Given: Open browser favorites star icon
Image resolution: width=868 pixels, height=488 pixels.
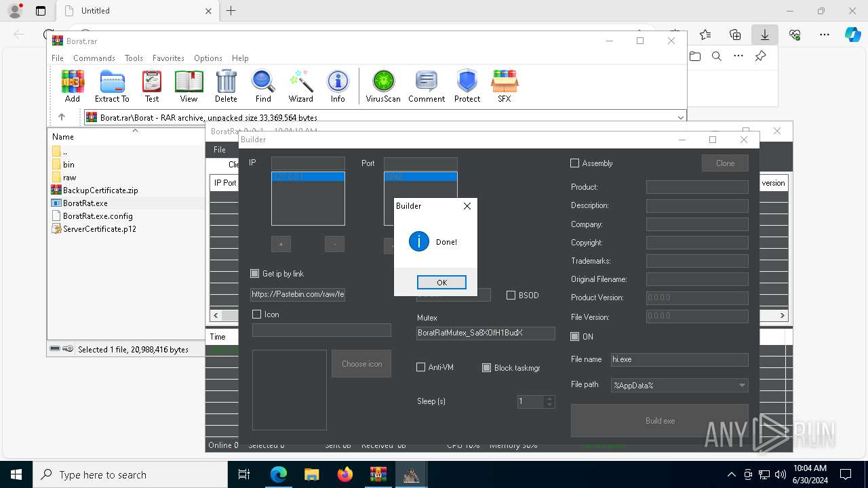Looking at the screenshot, I should 705,35.
